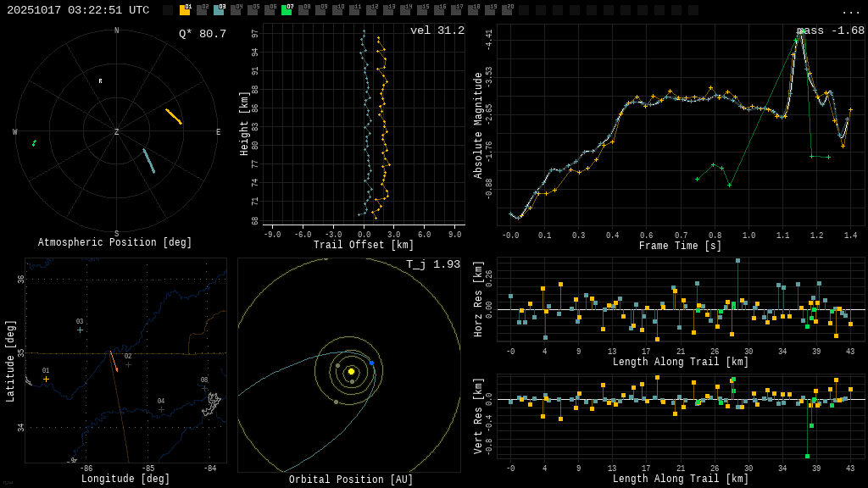Click station 08 marker on the map
Image resolution: width=868 pixels, height=488 pixels.
pos(204,388)
